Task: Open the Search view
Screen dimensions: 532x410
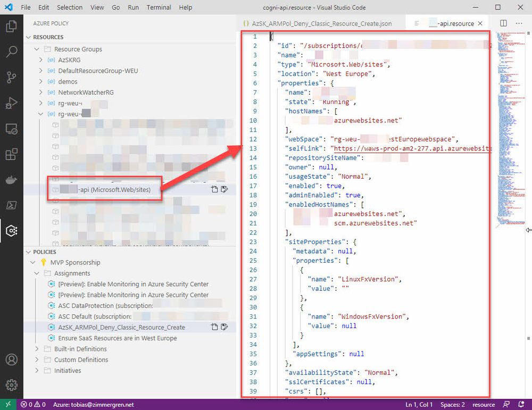Action: [12, 52]
